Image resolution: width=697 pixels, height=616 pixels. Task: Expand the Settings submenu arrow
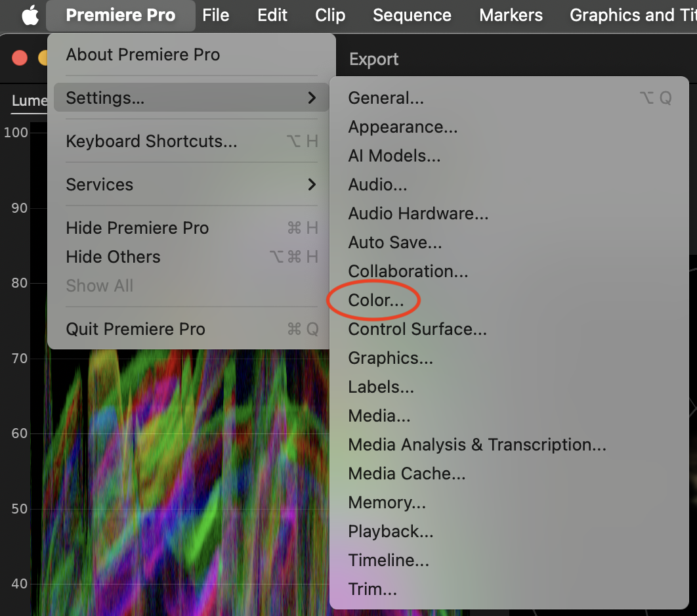312,98
